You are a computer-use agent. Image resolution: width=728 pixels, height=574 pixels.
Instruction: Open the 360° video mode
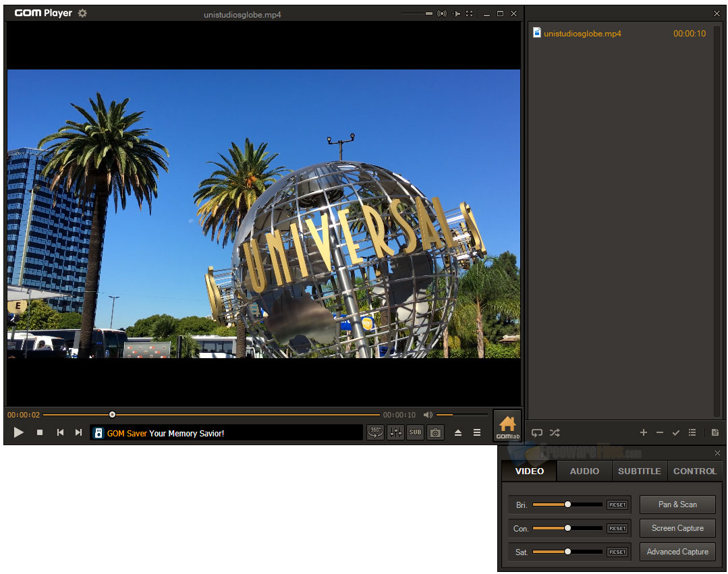click(x=375, y=432)
